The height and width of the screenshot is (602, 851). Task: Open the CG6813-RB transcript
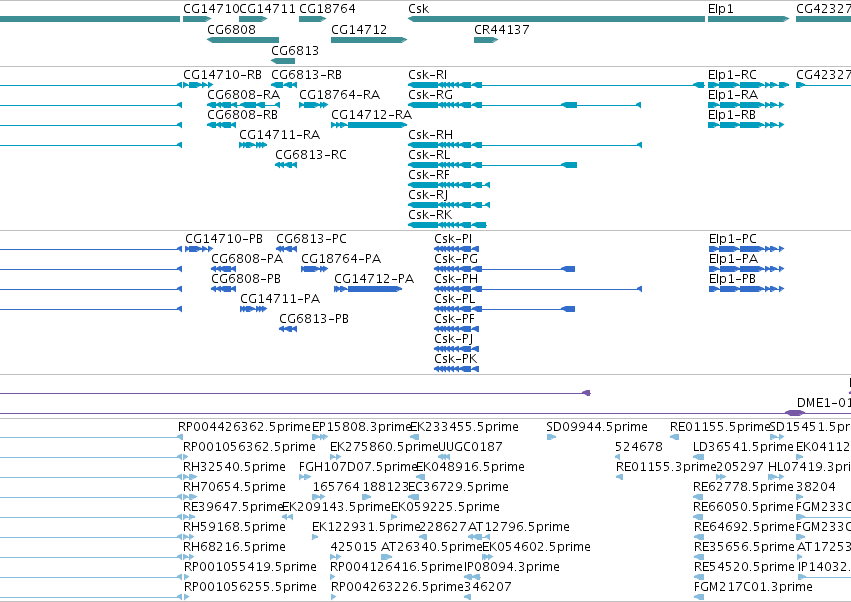pos(284,85)
